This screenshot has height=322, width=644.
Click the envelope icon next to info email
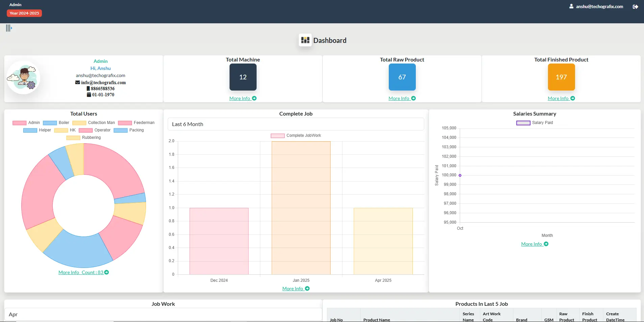point(77,82)
